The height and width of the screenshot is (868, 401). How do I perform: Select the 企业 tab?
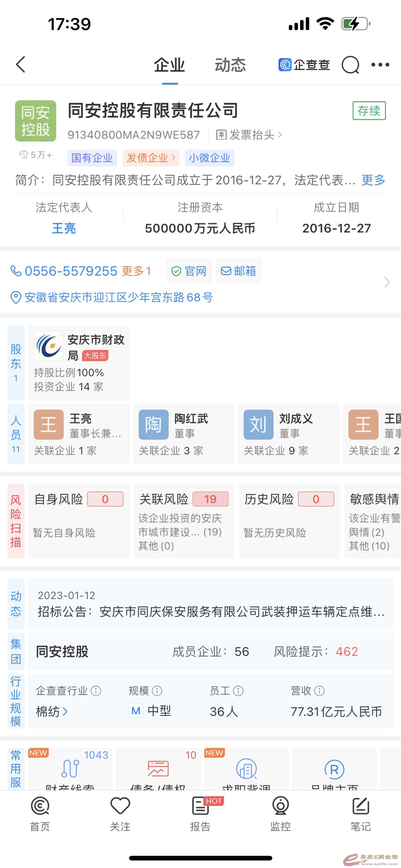[169, 65]
